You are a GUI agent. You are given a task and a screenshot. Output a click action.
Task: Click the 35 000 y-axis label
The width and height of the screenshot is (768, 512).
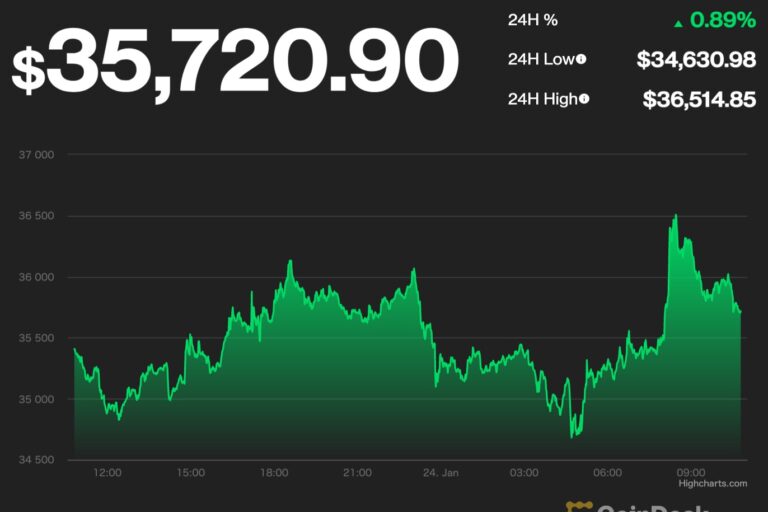pyautogui.click(x=36, y=399)
